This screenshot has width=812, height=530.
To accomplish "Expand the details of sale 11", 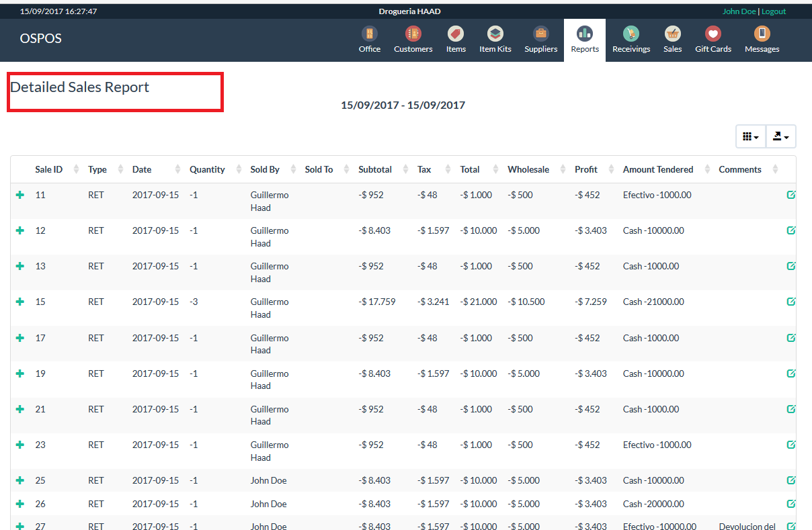I will (x=19, y=195).
